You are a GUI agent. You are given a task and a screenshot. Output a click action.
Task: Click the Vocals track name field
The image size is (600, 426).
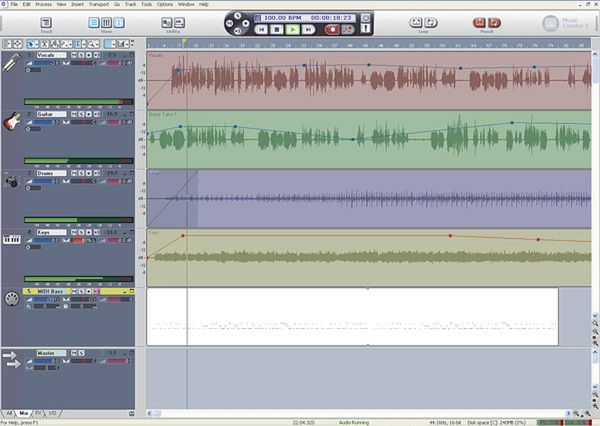(51, 55)
